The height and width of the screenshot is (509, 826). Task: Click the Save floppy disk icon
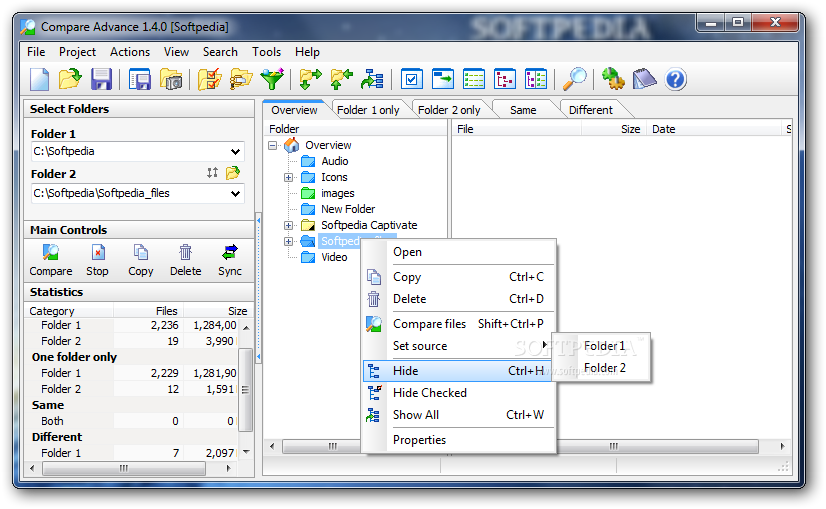pos(101,80)
